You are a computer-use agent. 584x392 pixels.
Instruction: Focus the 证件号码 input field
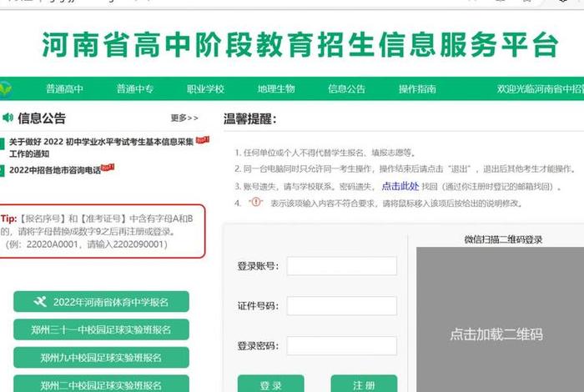click(341, 305)
